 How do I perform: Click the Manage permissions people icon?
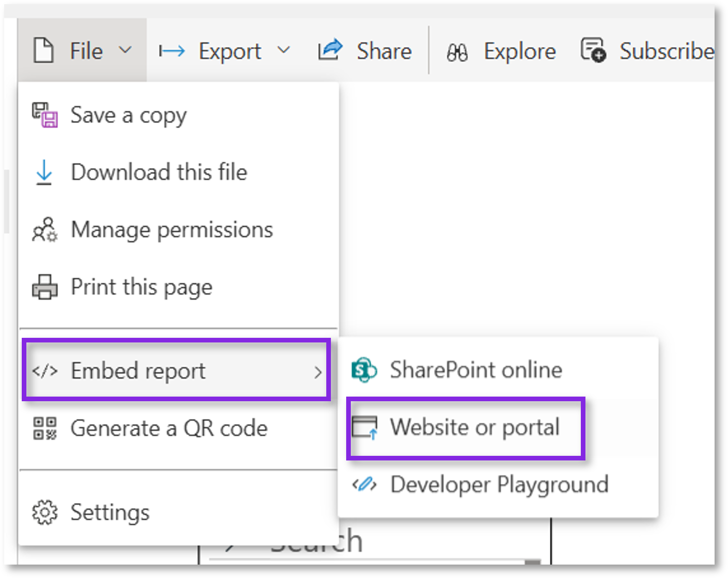[44, 230]
